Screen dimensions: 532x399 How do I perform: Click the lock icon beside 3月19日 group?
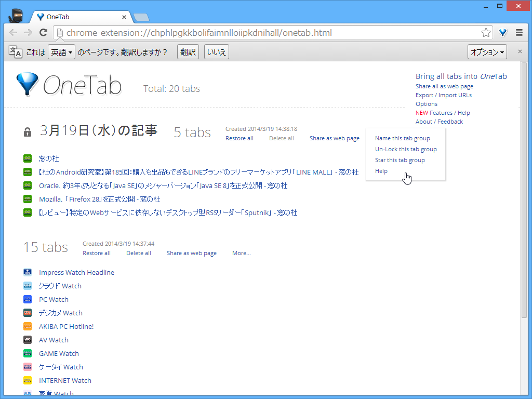(x=28, y=132)
